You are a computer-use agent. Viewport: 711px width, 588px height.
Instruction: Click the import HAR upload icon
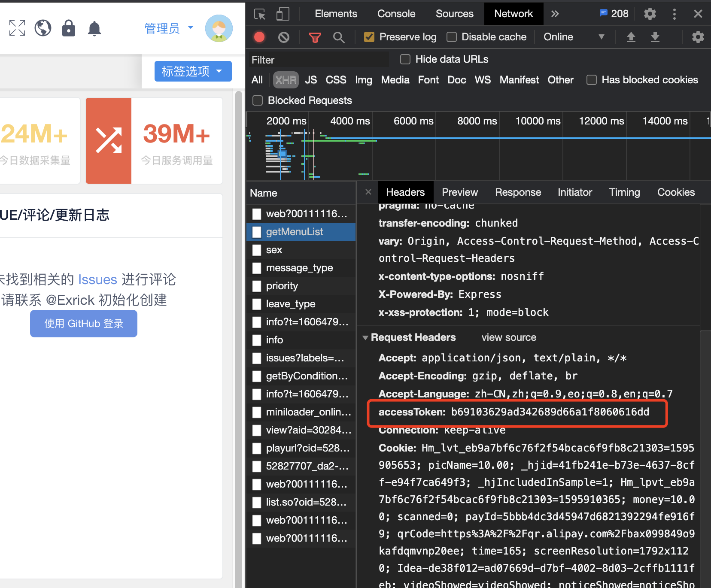pyautogui.click(x=631, y=37)
